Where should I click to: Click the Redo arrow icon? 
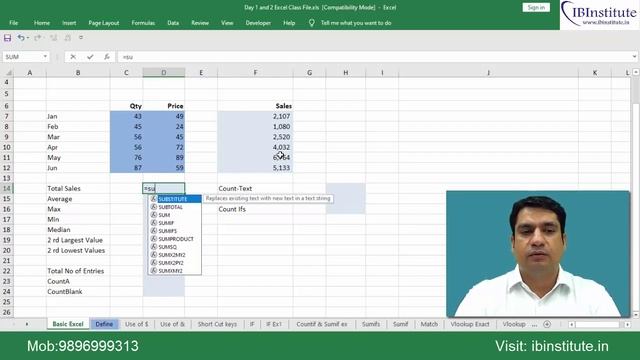pos(38,38)
